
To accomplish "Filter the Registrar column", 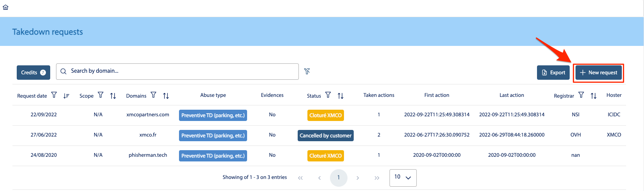I will [x=581, y=95].
